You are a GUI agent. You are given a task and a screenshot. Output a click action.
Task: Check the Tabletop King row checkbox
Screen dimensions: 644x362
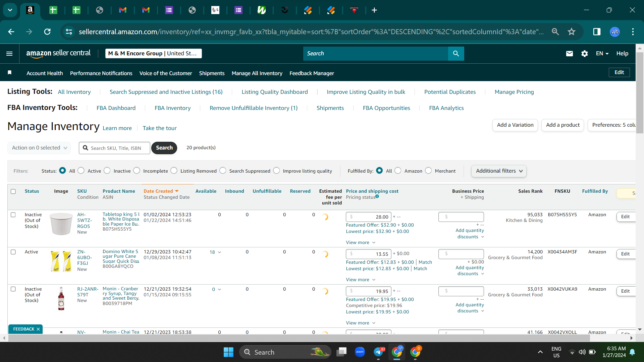[x=13, y=215]
